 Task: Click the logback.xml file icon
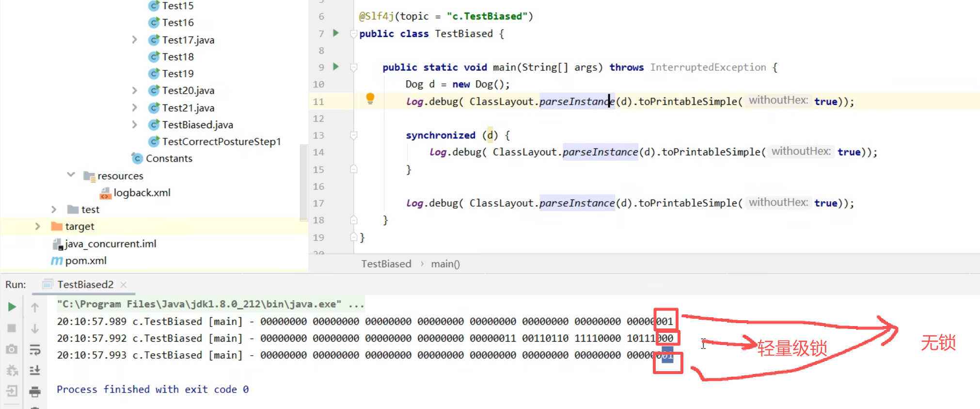[x=105, y=193]
